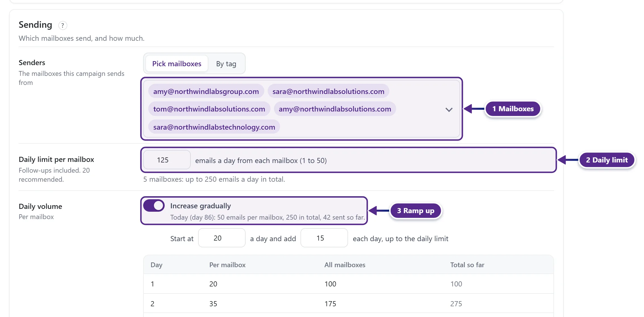Click the amy@northwindlabsgroup.com mailbox chip
Screen dimensions: 644x317
tap(206, 91)
